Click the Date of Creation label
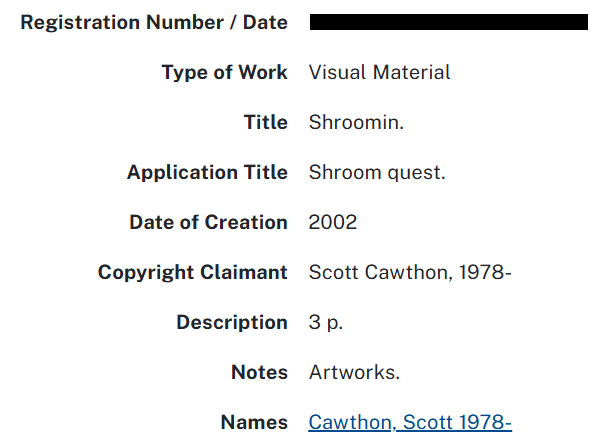Image resolution: width=615 pixels, height=442 pixels. point(208,222)
